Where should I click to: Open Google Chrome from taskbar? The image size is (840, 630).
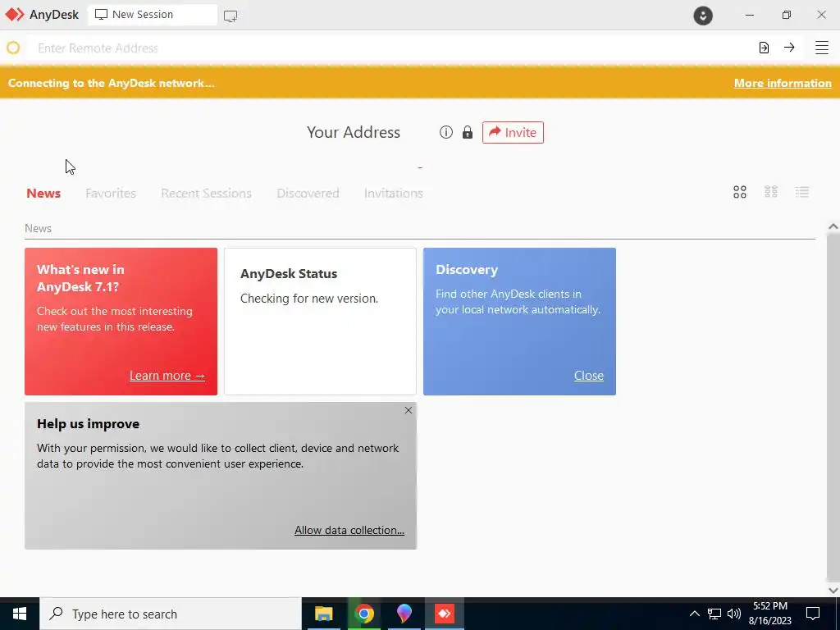coord(364,614)
